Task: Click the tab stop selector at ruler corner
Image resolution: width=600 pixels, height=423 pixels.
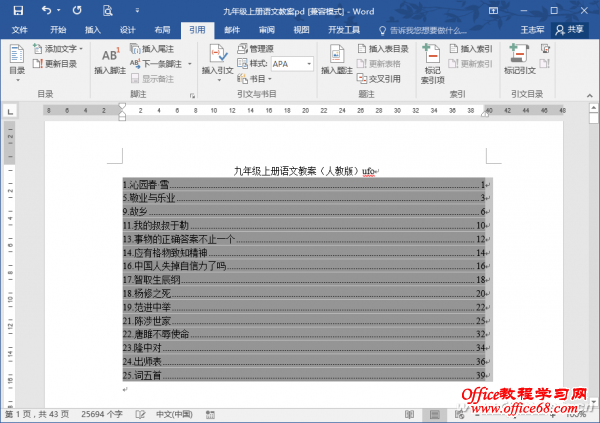Action: (x=10, y=111)
